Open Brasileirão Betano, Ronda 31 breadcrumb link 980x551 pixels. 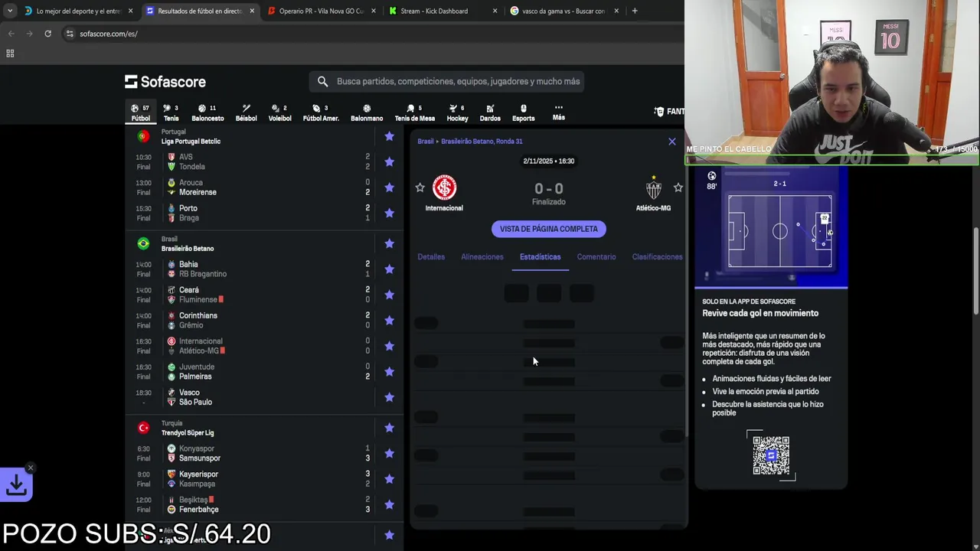pyautogui.click(x=482, y=142)
